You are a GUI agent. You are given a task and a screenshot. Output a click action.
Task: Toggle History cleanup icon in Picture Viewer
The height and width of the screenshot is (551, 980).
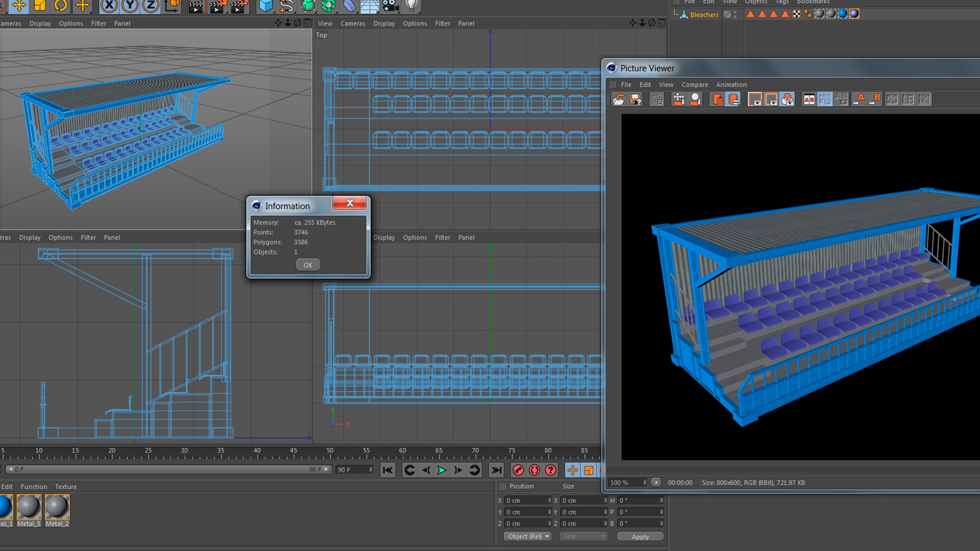(733, 99)
